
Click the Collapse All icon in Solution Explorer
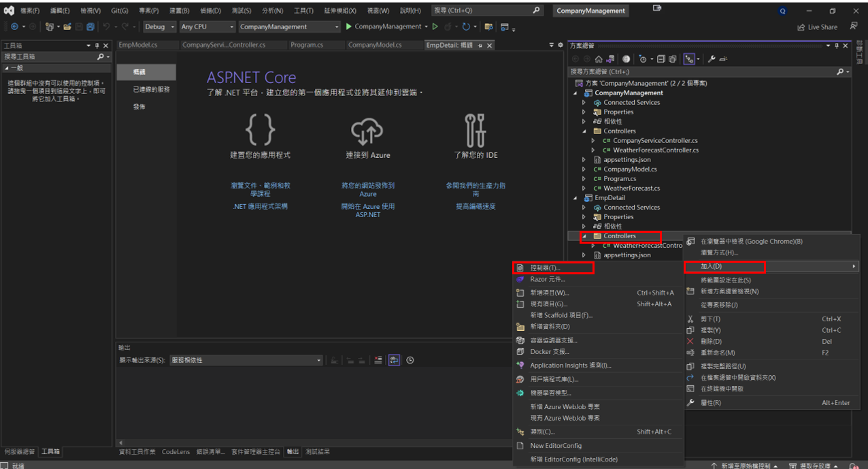[661, 59]
